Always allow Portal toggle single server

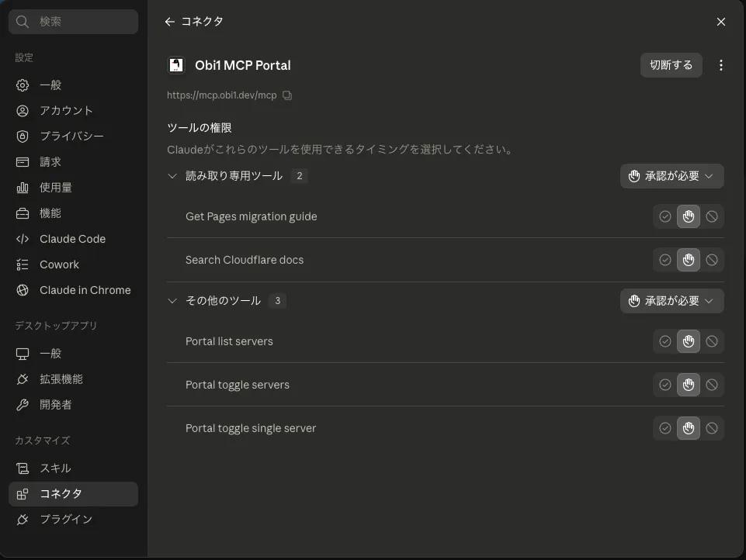(x=665, y=428)
